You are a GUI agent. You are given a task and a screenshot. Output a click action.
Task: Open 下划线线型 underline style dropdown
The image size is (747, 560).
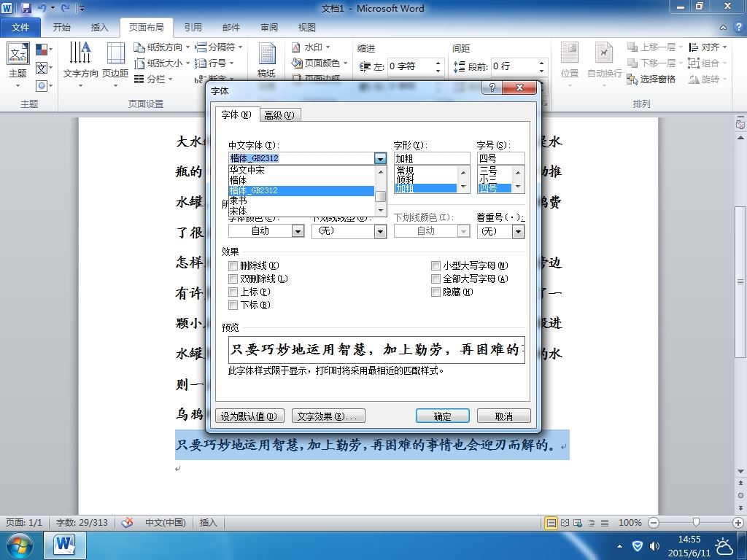380,231
